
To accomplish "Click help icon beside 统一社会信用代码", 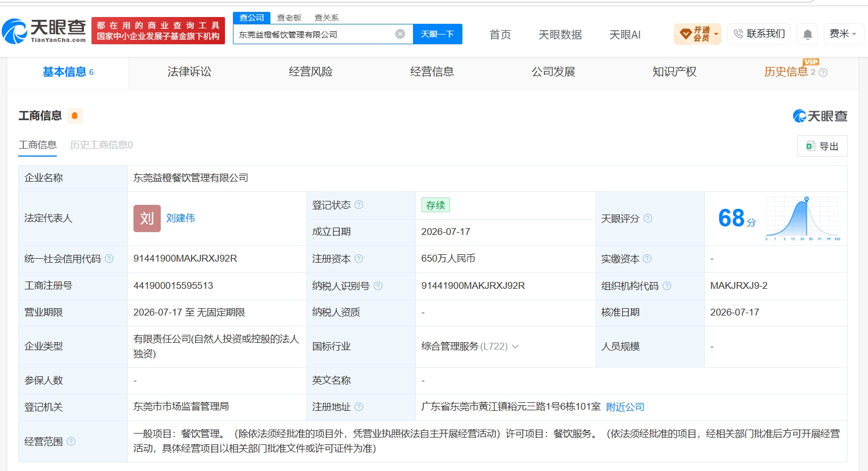I will (x=109, y=259).
